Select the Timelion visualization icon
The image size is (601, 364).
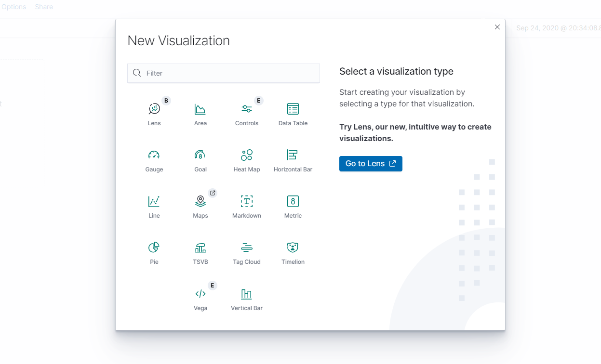(x=293, y=247)
